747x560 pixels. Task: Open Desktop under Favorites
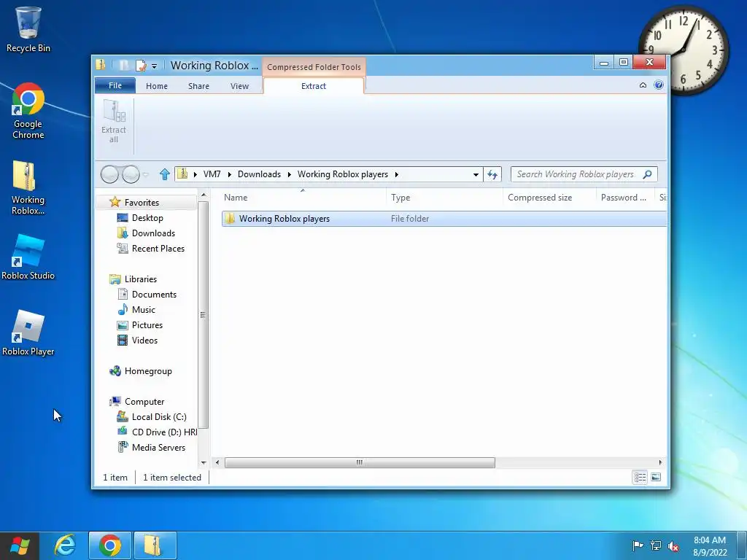(140, 218)
